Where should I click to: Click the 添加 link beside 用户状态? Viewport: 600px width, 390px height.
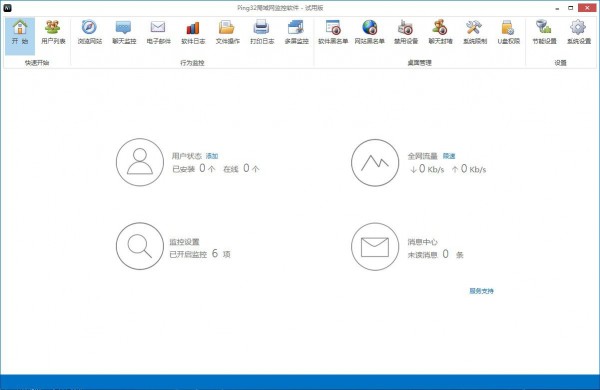[x=212, y=156]
